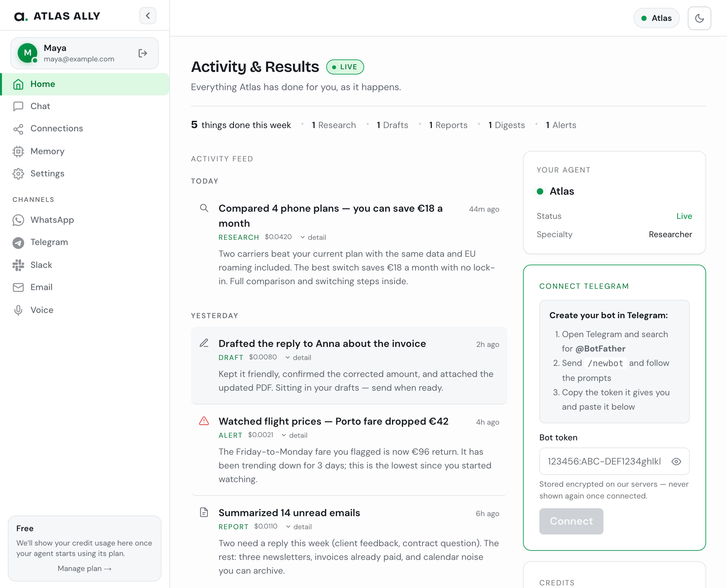This screenshot has height=588, width=727.
Task: Click the Settings gear icon
Action: coord(18,174)
